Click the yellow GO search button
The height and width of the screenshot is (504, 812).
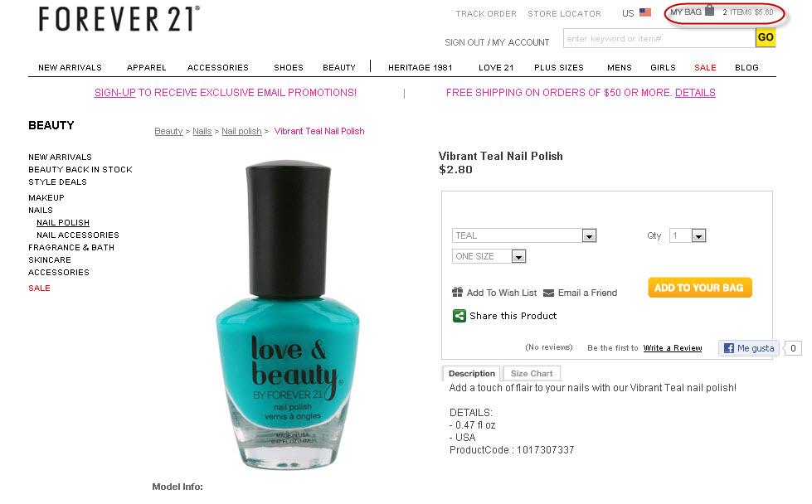coord(766,37)
